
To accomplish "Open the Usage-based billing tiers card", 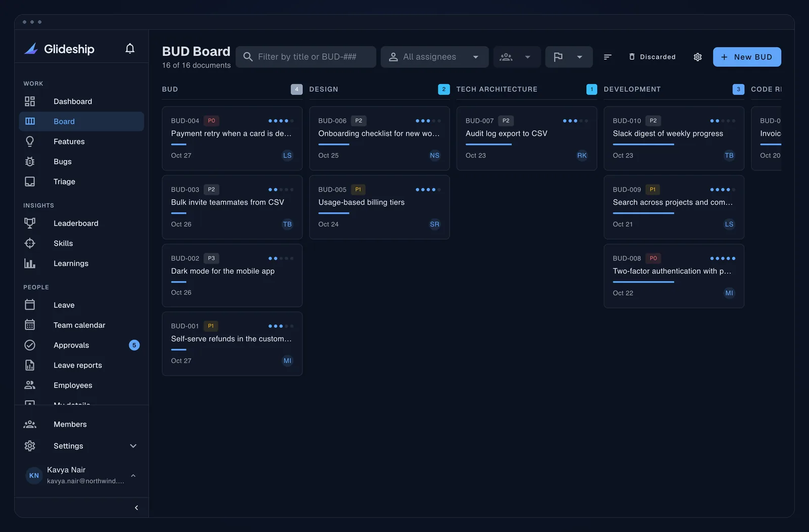I will click(x=379, y=207).
